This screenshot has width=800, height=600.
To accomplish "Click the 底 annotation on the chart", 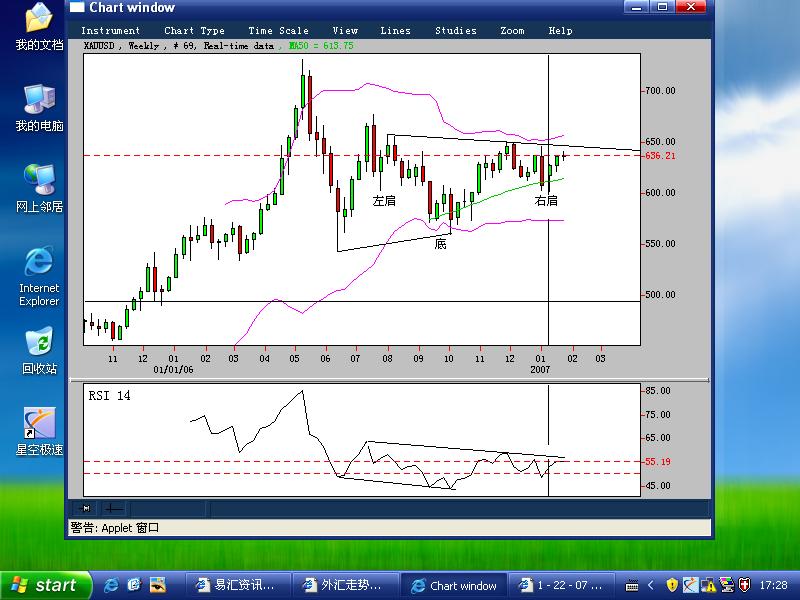I will click(x=440, y=244).
